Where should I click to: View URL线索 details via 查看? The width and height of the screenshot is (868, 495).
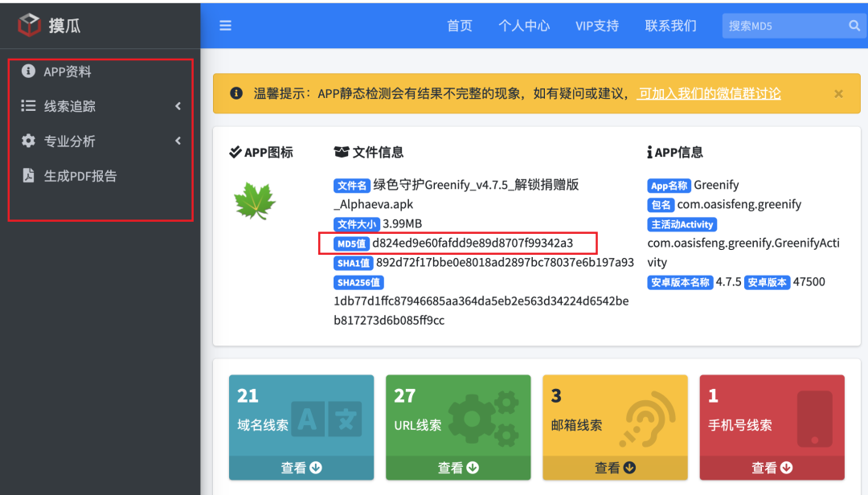458,468
